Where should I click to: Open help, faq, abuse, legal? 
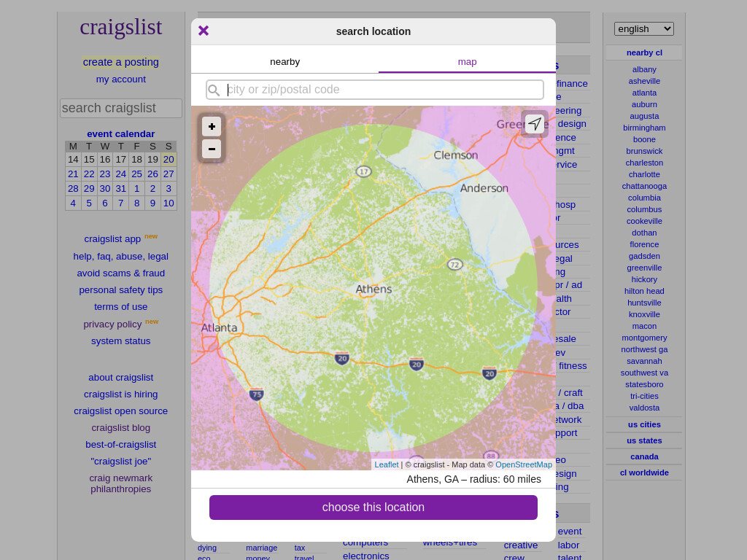(x=121, y=257)
